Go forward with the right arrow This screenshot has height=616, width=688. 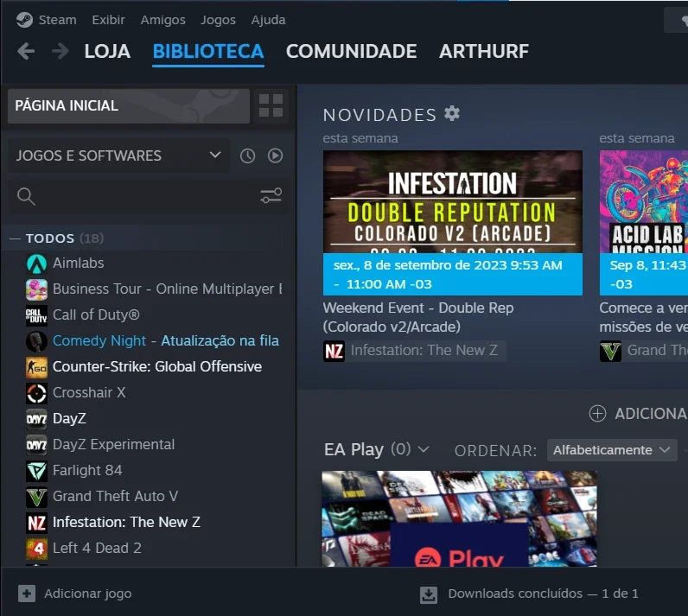coord(61,51)
